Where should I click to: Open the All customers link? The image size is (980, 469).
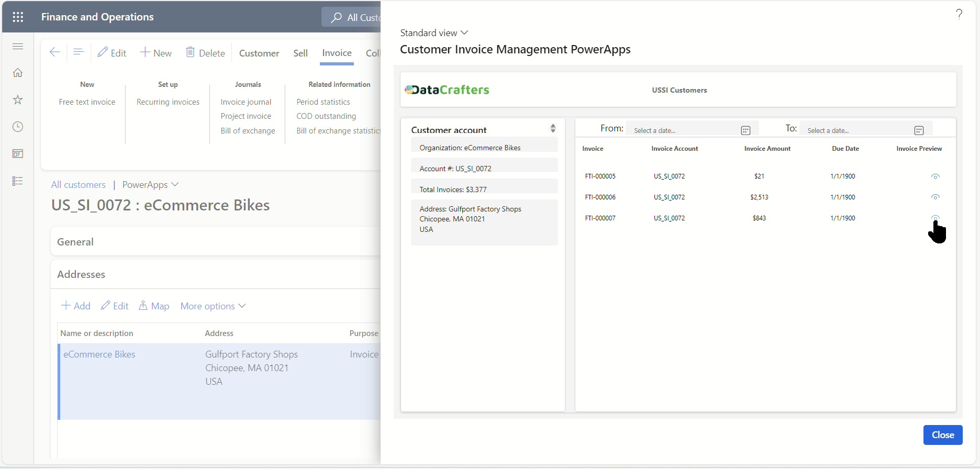(x=79, y=185)
